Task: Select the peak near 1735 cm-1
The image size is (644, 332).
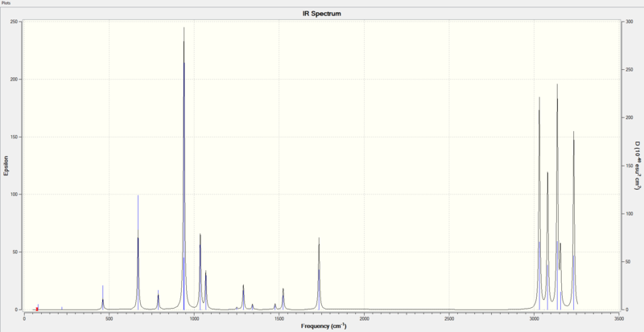Action: (319, 275)
